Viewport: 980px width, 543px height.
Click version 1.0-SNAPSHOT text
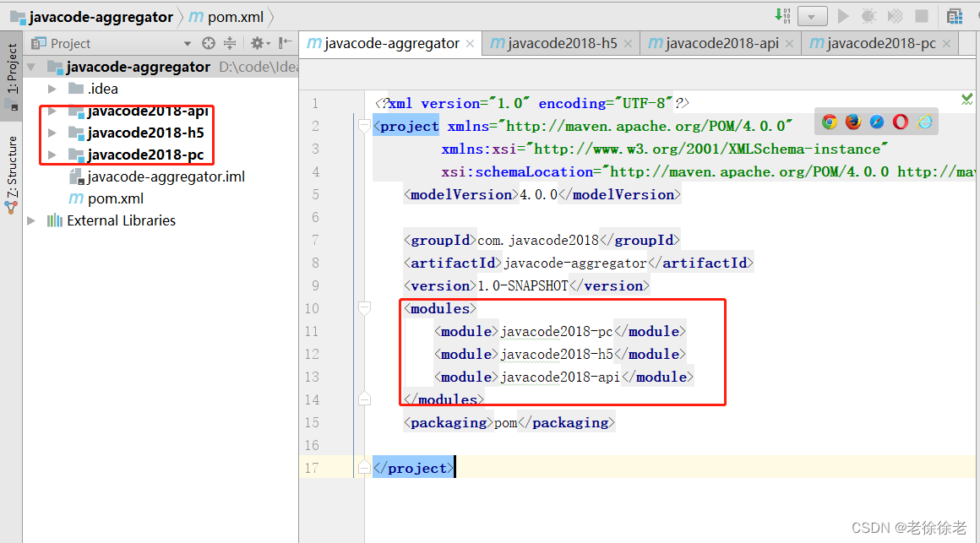tap(522, 285)
